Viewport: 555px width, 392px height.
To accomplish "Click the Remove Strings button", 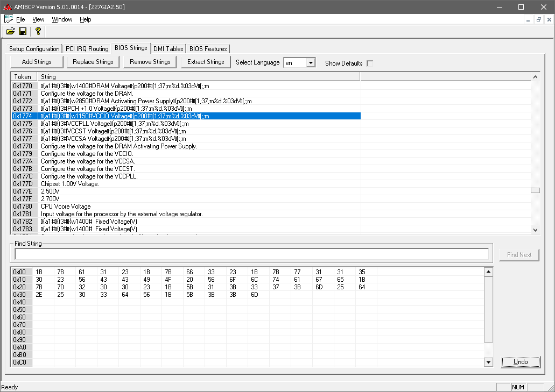I will (150, 62).
